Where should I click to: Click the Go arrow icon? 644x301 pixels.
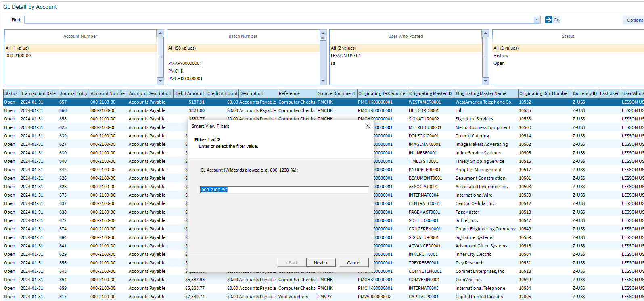pyautogui.click(x=548, y=20)
